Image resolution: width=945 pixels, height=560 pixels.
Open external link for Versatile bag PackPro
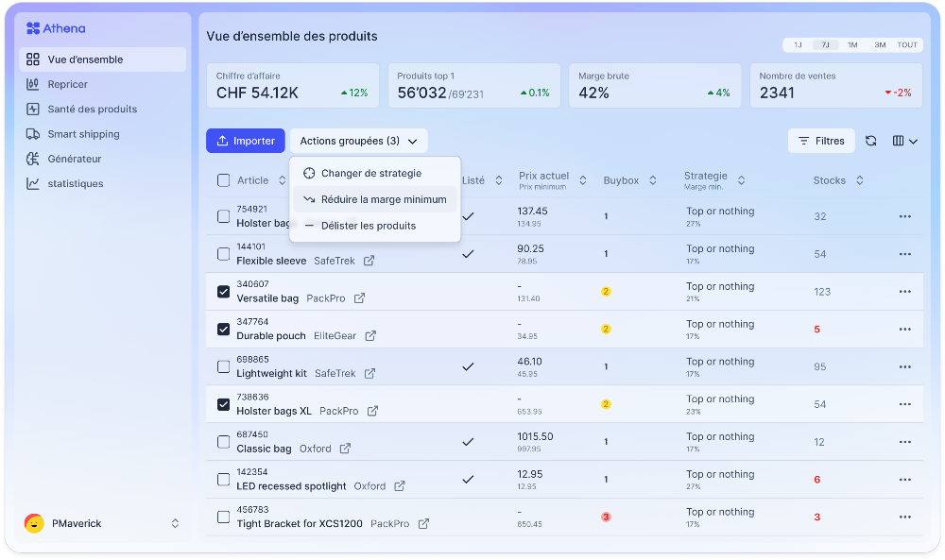(x=359, y=298)
